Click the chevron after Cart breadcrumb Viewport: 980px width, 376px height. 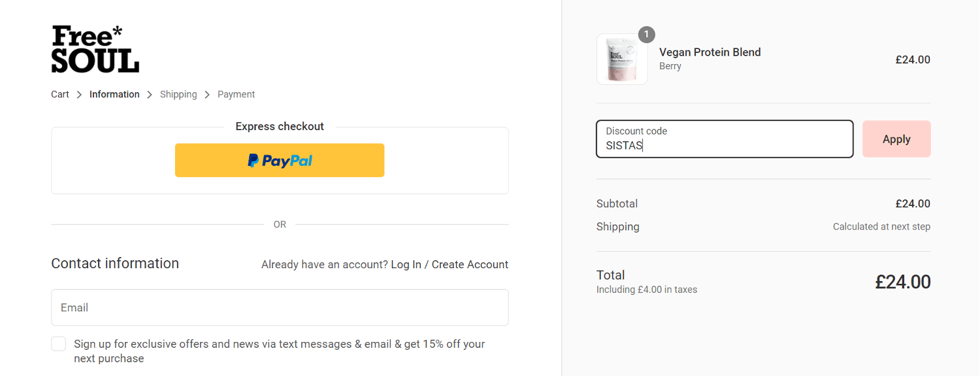tap(79, 95)
